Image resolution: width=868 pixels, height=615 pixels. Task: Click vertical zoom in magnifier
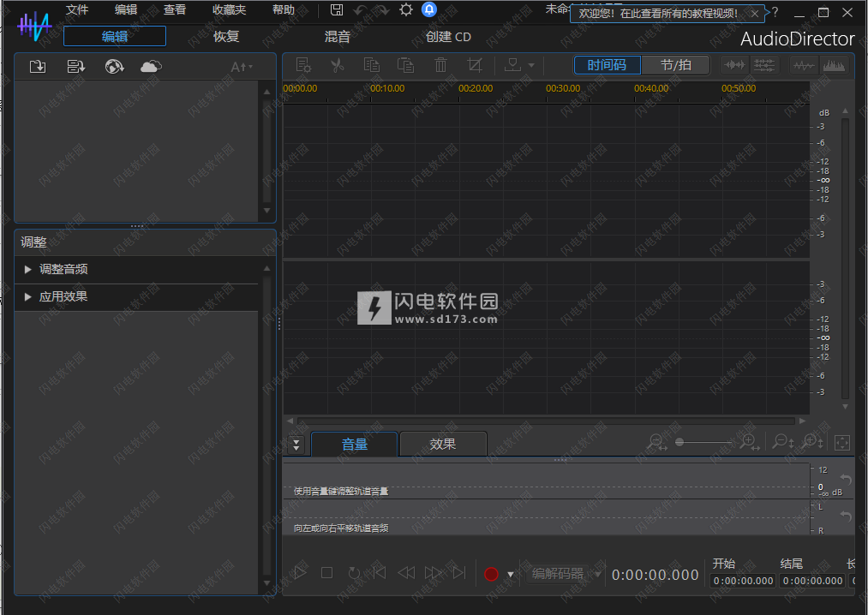point(813,442)
